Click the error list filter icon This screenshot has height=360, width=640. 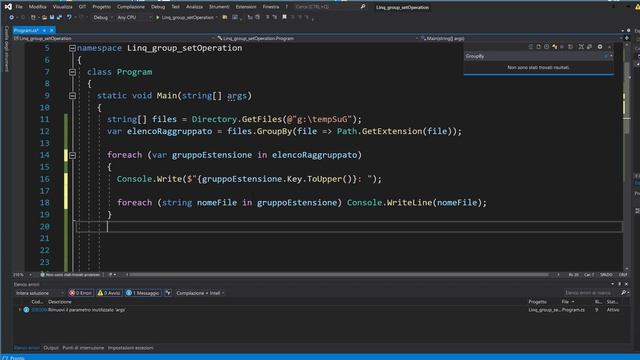[168, 293]
